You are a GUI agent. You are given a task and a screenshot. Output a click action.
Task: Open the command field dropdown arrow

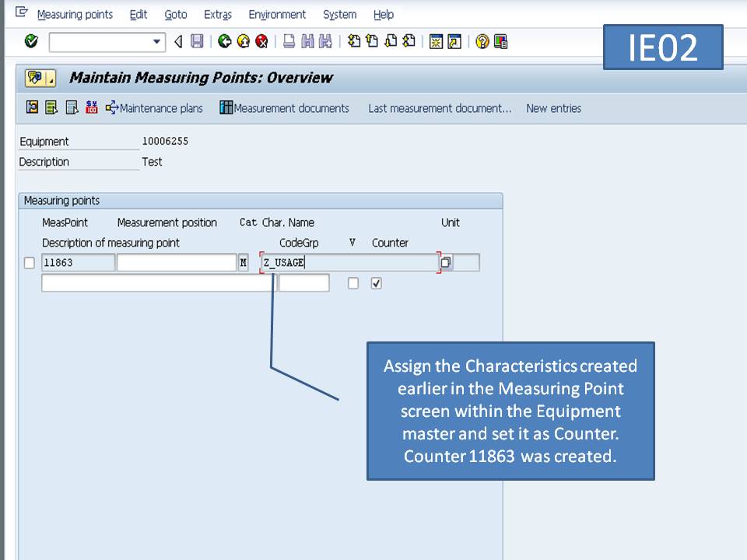pos(156,42)
